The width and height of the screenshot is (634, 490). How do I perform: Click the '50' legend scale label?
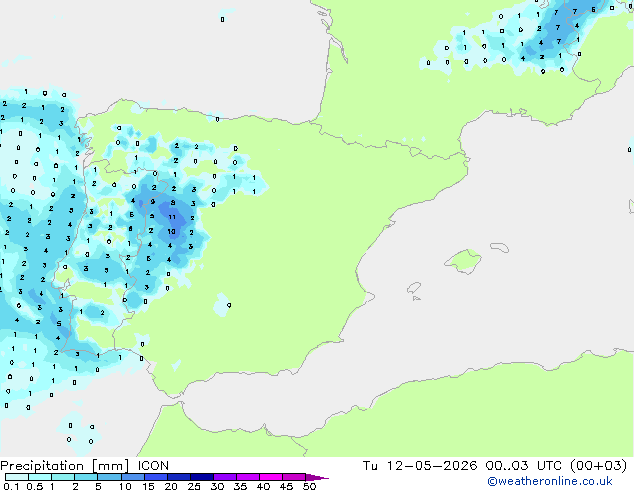coord(309,486)
